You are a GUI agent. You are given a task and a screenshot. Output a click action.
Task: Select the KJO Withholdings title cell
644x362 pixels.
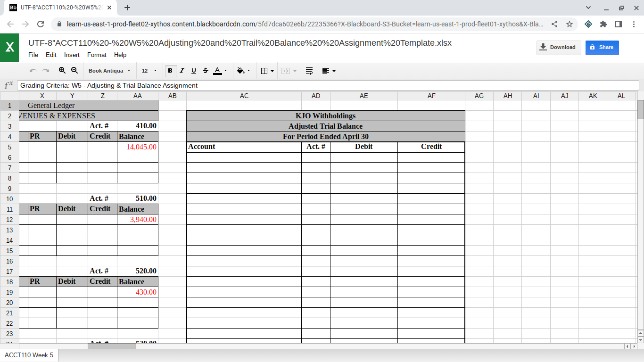click(326, 115)
